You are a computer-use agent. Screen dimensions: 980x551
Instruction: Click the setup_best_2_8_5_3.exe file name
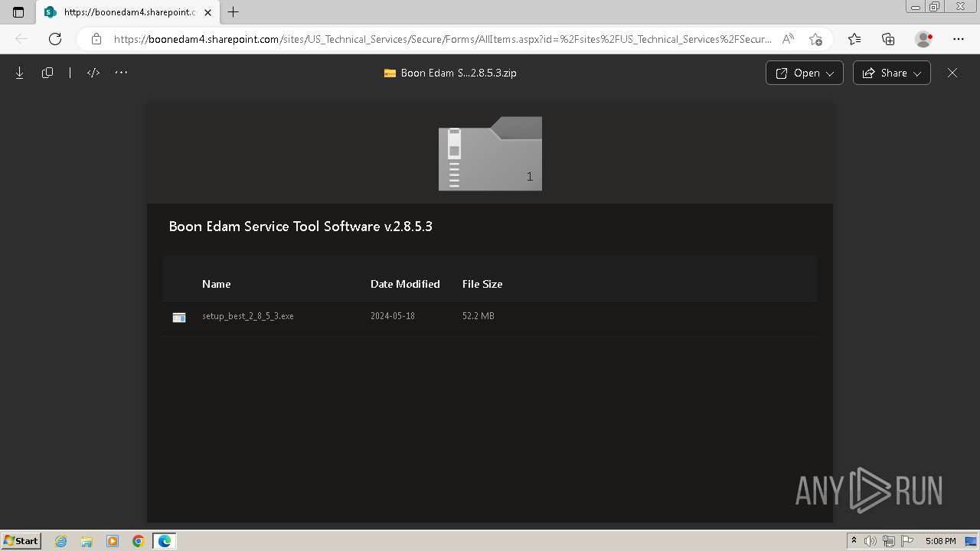pyautogui.click(x=248, y=316)
